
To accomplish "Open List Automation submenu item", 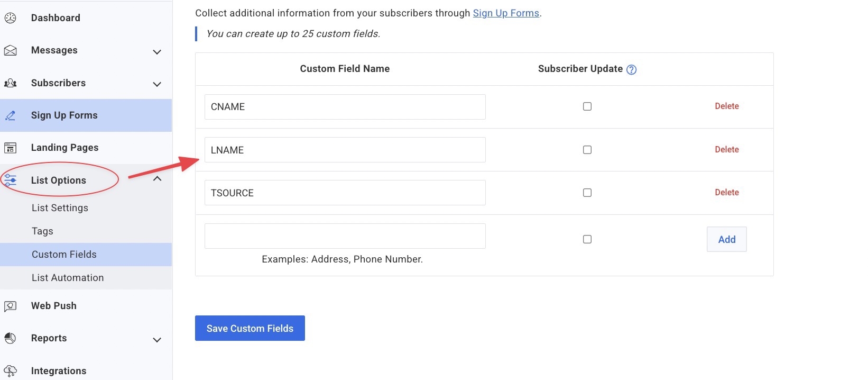I will pyautogui.click(x=68, y=278).
